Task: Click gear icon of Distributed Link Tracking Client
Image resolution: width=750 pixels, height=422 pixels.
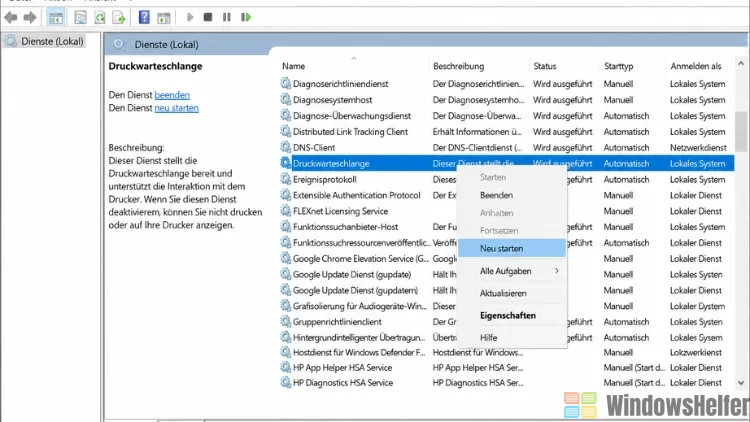Action: 286,131
